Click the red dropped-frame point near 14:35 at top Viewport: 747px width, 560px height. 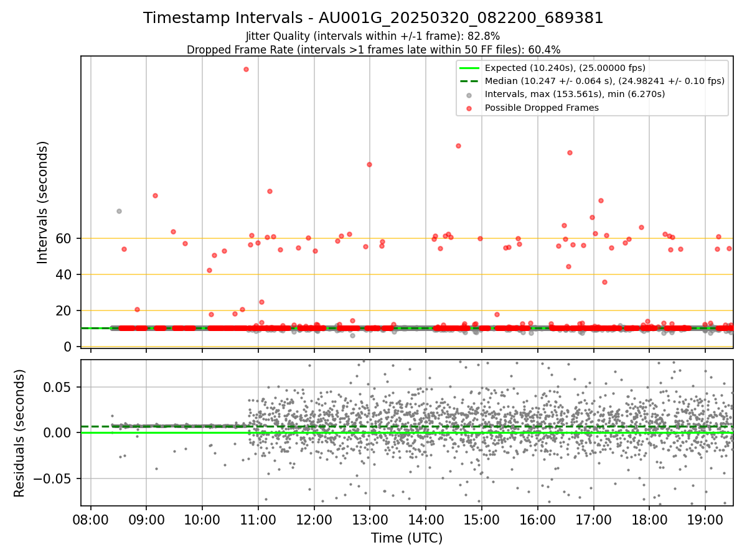[x=458, y=146]
